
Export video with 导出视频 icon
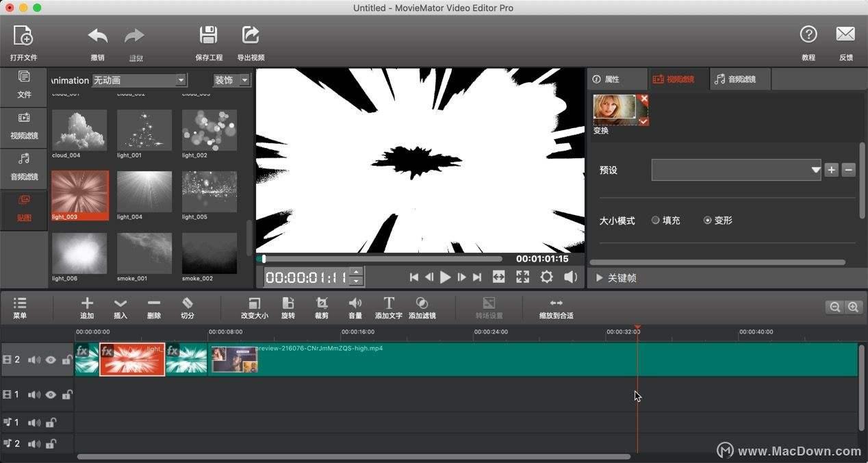[251, 35]
